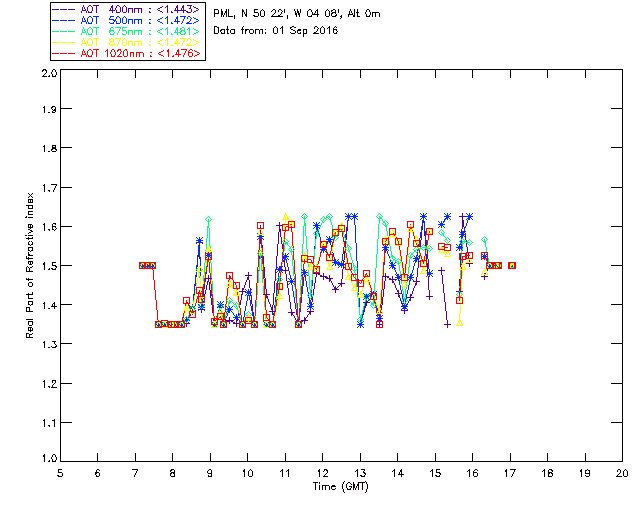Image resolution: width=640 pixels, height=512 pixels.
Task: Click the x-axis hour label 6
Action: click(x=98, y=473)
